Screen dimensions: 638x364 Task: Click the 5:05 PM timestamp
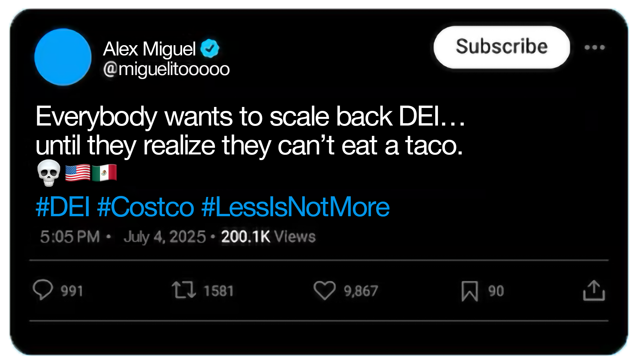coord(70,237)
